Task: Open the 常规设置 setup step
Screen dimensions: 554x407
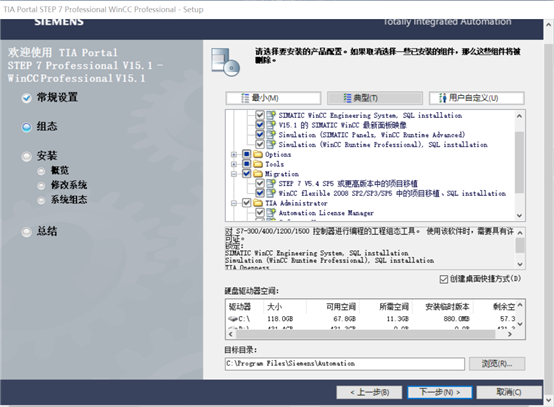Action: [50, 98]
